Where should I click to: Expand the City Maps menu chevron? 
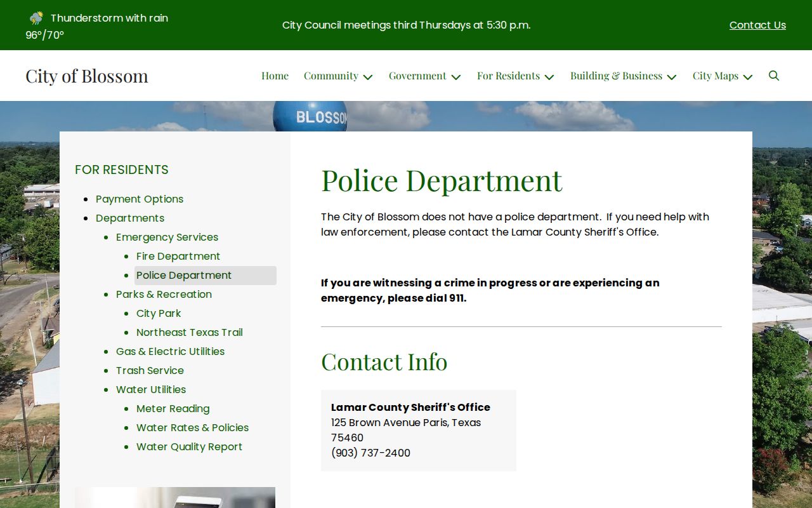(x=748, y=77)
